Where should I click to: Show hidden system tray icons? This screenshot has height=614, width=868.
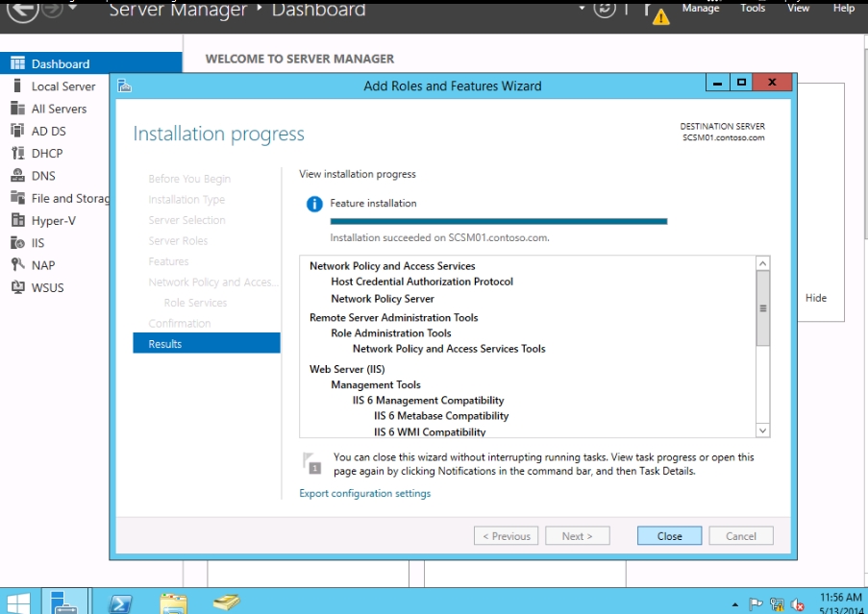click(x=735, y=605)
